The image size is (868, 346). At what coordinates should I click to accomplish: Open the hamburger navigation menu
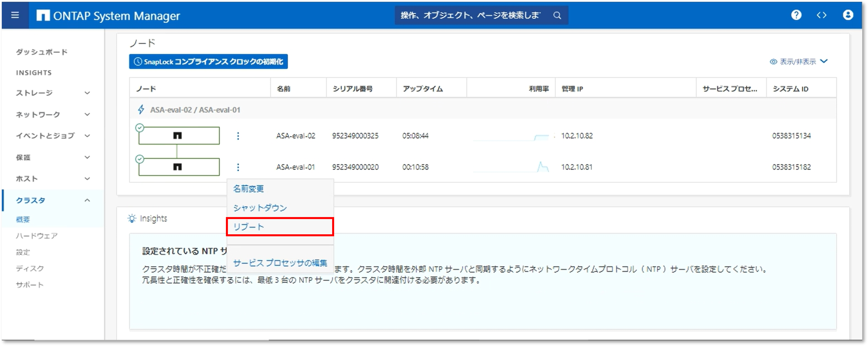pyautogui.click(x=15, y=15)
